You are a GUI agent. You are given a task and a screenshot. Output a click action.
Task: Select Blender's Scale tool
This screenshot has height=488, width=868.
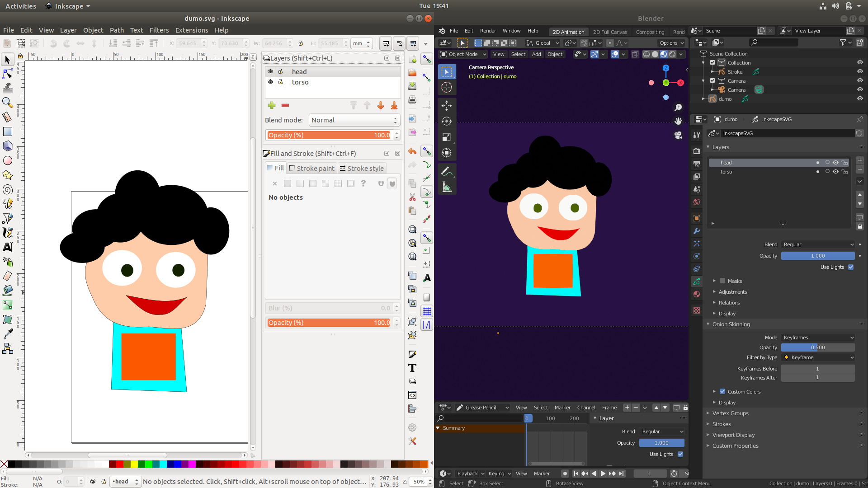click(x=447, y=137)
